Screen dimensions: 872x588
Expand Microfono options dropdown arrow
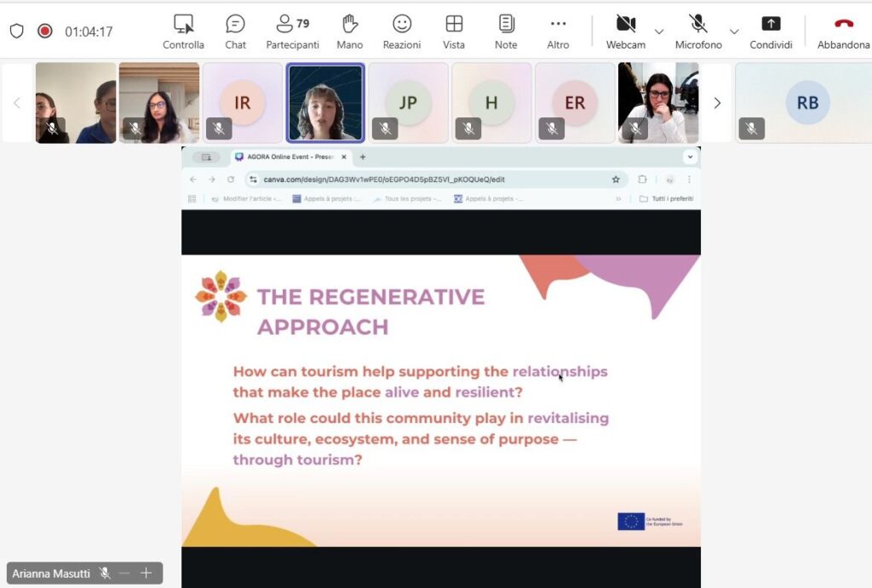click(734, 31)
